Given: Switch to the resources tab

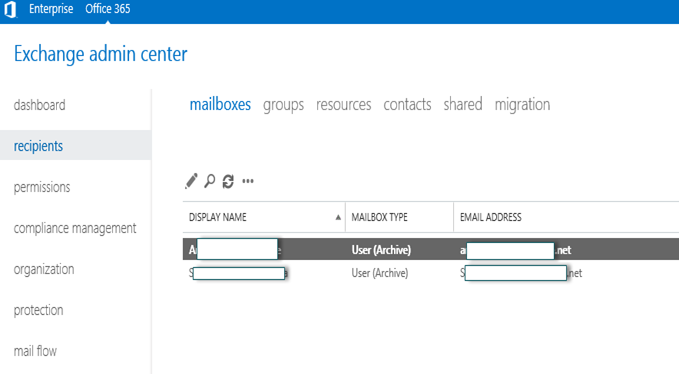Looking at the screenshot, I should (x=344, y=105).
